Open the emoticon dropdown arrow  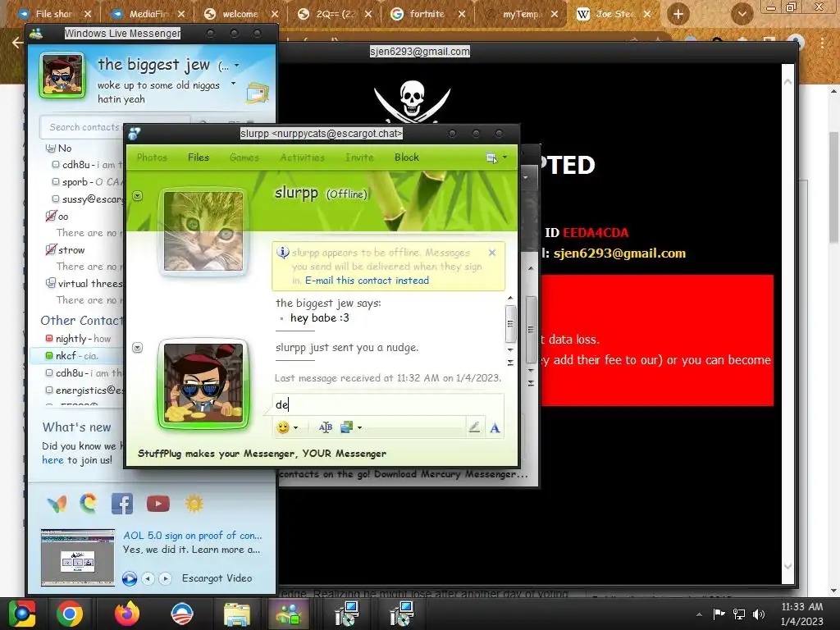[295, 427]
